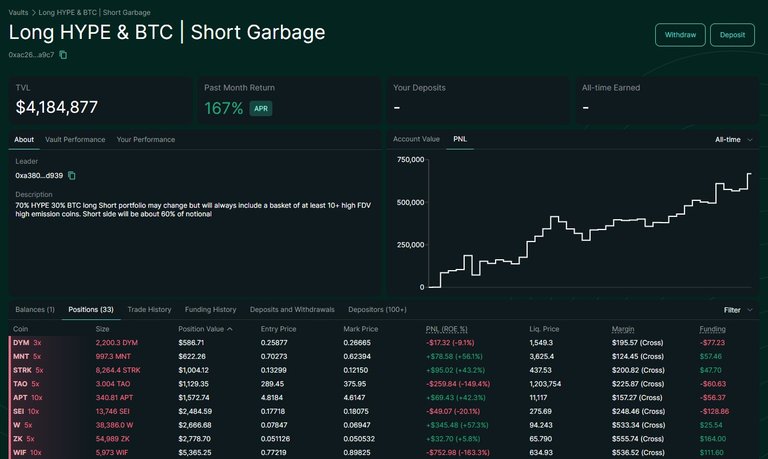Click the margin $195.57 (Cross)
The image size is (768, 459).
[x=637, y=343]
